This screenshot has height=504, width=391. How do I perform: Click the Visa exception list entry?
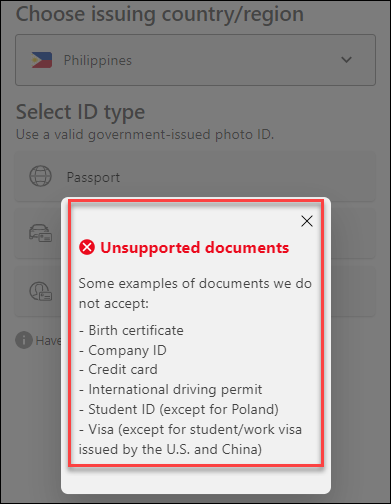pyautogui.click(x=190, y=439)
